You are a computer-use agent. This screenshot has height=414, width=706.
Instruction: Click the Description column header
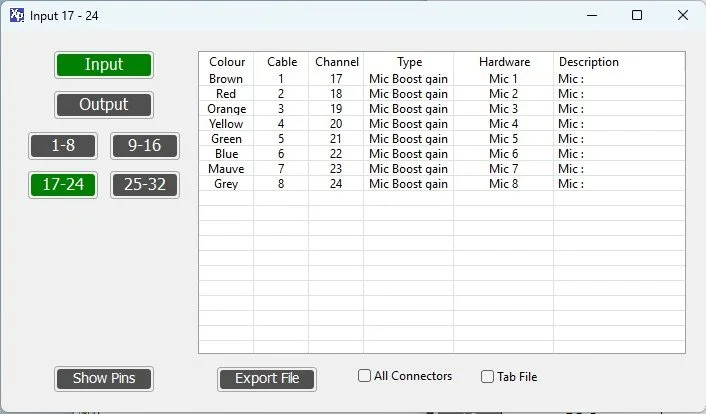pos(588,62)
